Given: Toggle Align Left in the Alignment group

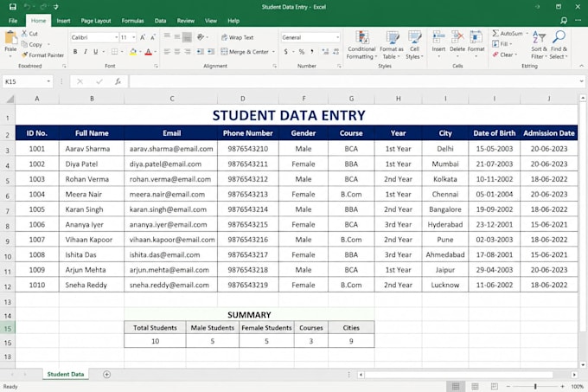Looking at the screenshot, I should point(167,51).
